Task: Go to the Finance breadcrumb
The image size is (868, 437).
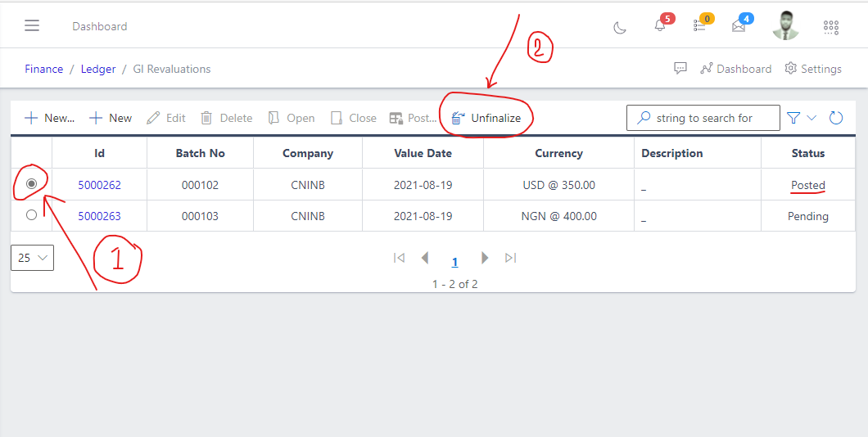Action: (43, 69)
